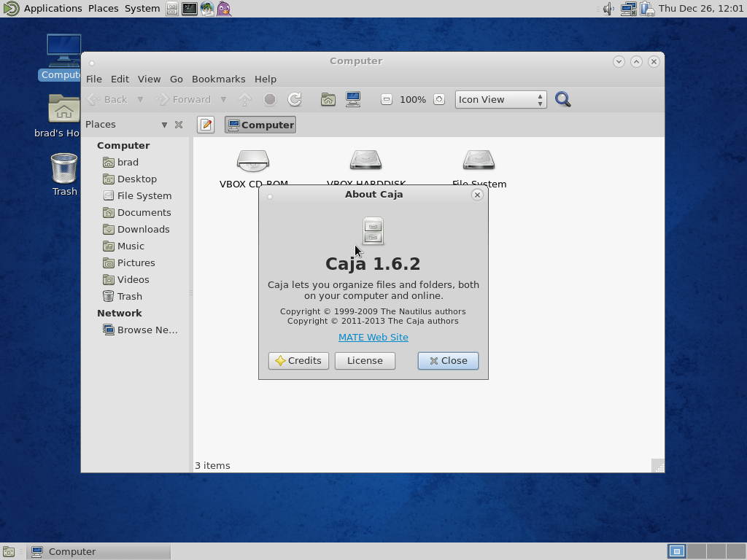Click the Caja file cabinet logo
Screen dimensions: 747x560
(373, 231)
